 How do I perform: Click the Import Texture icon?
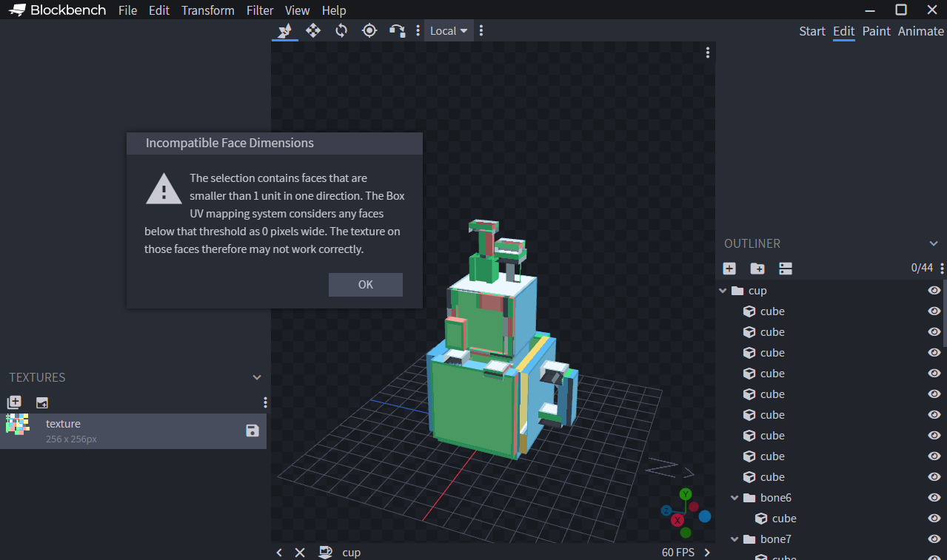pyautogui.click(x=42, y=402)
